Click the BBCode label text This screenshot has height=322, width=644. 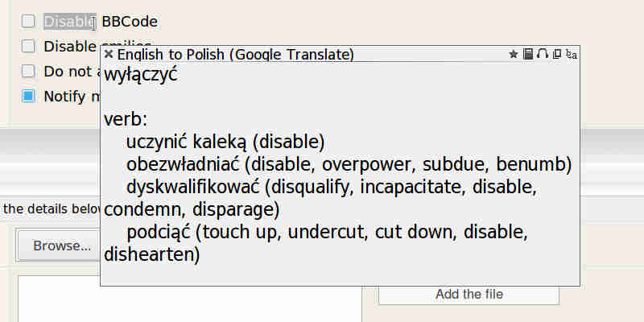click(130, 22)
